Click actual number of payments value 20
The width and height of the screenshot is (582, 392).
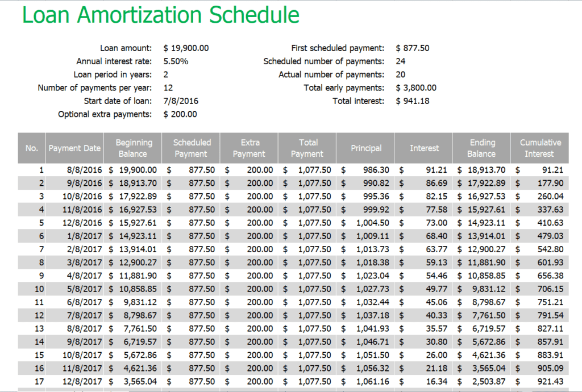pos(401,74)
